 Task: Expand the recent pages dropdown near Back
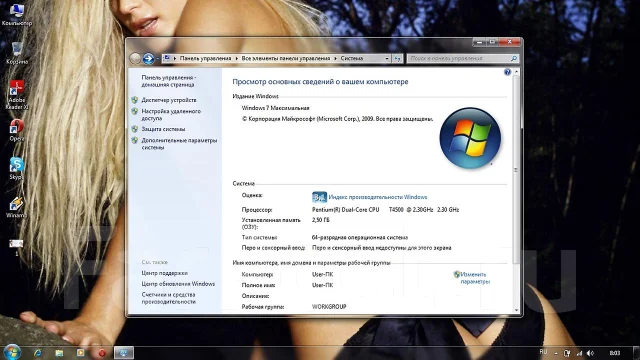coord(158,59)
